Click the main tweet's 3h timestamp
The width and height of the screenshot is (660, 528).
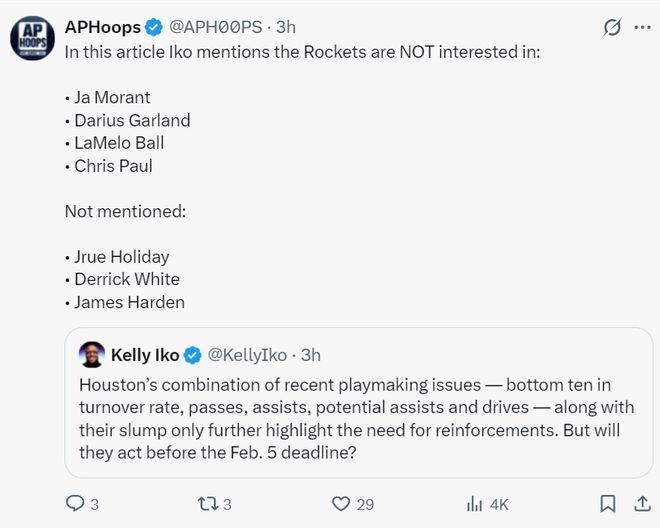tap(285, 27)
